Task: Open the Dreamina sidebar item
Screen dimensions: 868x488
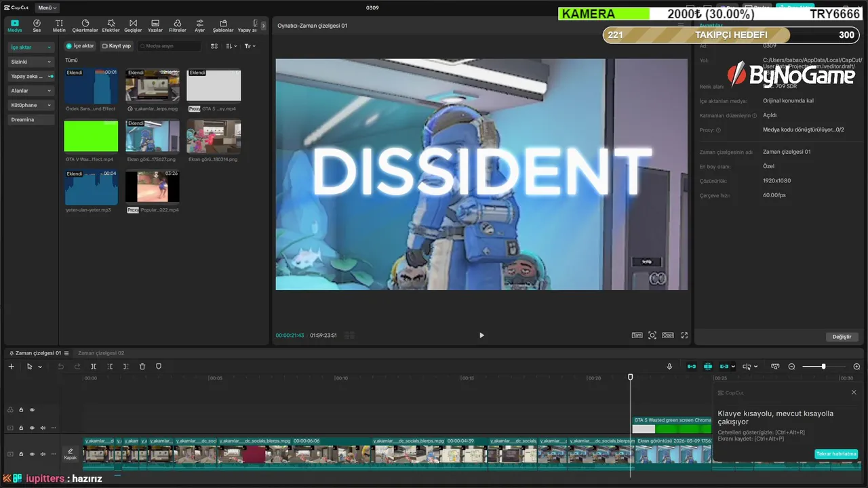Action: (x=31, y=119)
